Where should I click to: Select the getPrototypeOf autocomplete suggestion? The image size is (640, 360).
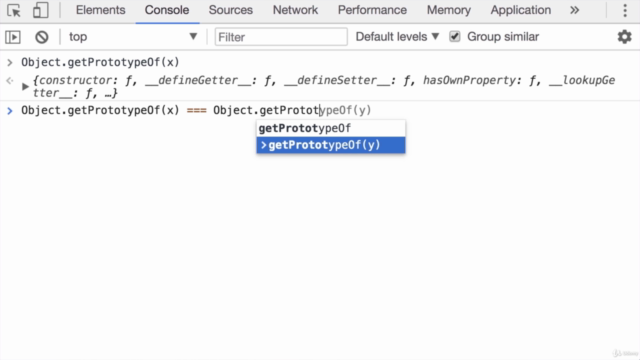331,128
